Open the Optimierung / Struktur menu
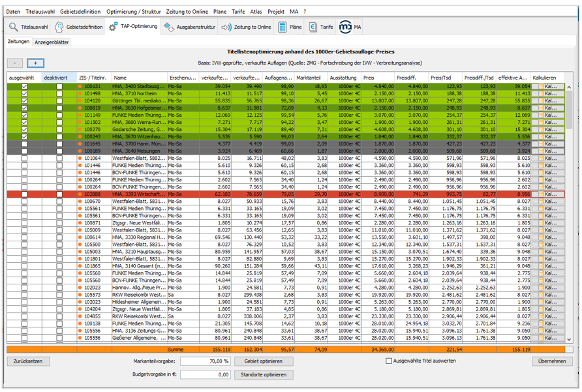The width and height of the screenshot is (582, 392). [x=133, y=12]
